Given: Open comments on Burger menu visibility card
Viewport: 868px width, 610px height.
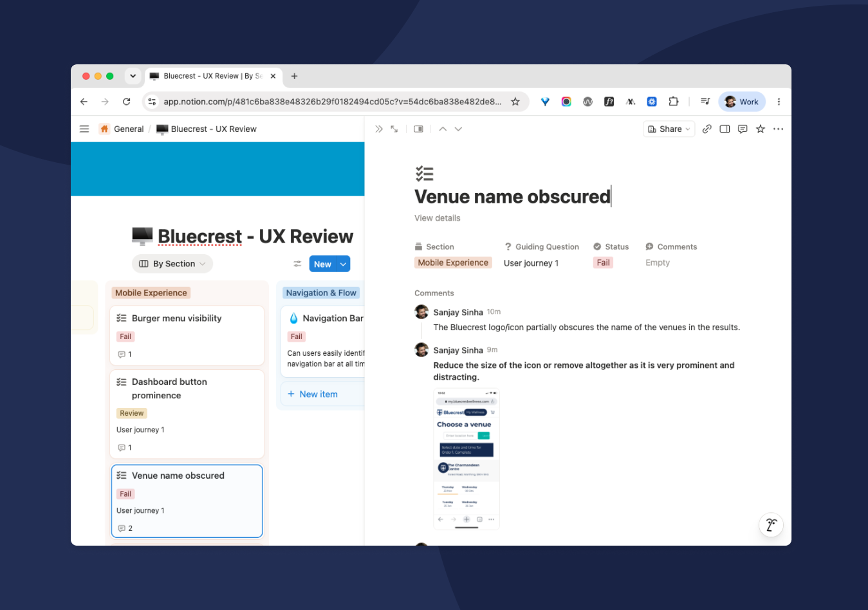Looking at the screenshot, I should click(x=125, y=355).
